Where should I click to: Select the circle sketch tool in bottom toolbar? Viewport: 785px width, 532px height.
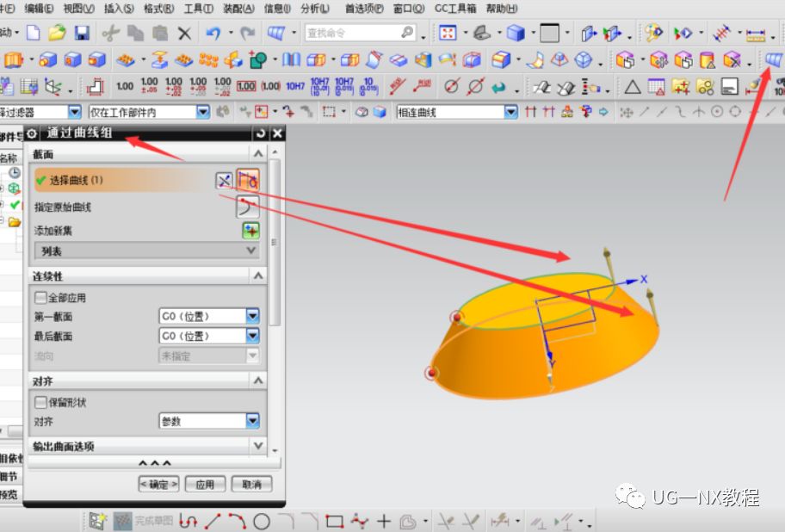click(x=262, y=522)
